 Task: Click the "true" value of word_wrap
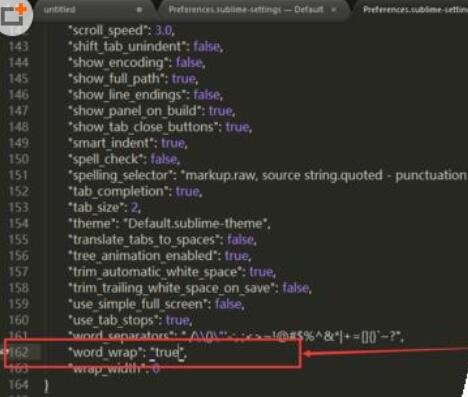[x=167, y=352]
